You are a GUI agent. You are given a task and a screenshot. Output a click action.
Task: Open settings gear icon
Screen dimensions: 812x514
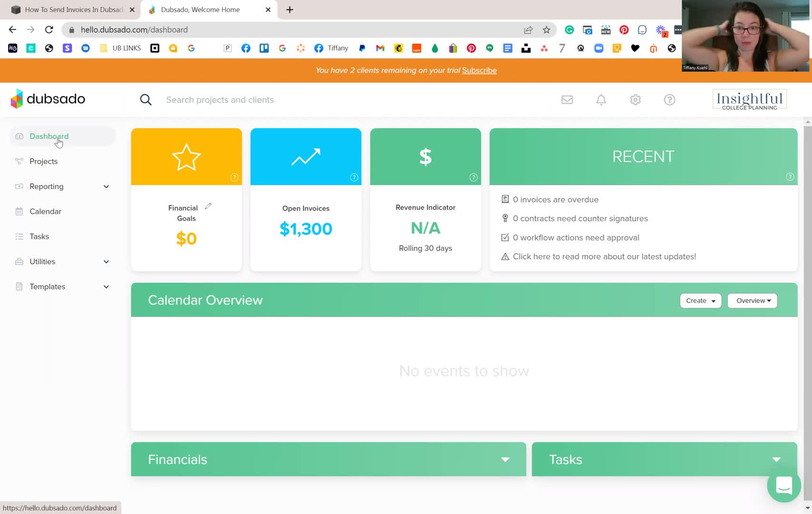tap(635, 99)
